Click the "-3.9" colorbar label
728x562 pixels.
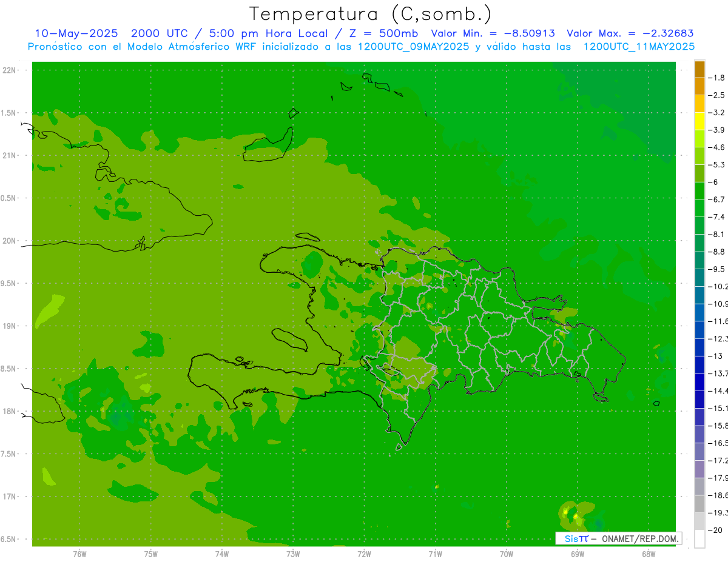(x=716, y=130)
